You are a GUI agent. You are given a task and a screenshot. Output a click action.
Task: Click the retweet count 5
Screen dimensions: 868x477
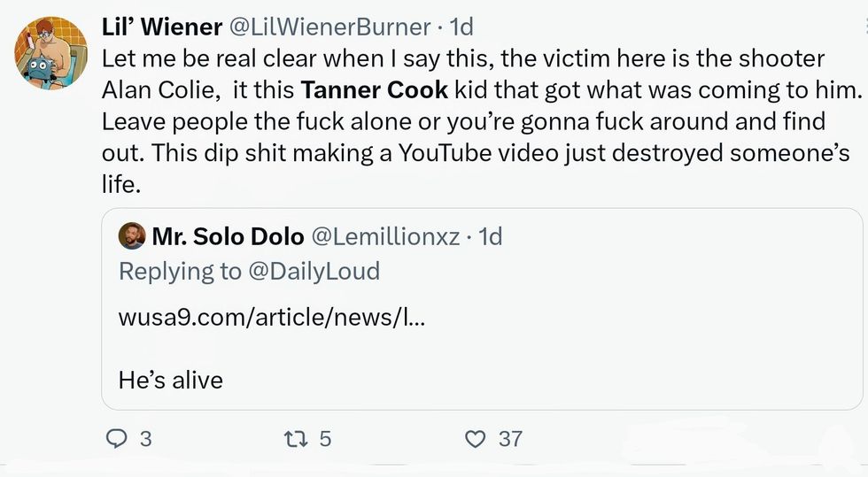(324, 438)
